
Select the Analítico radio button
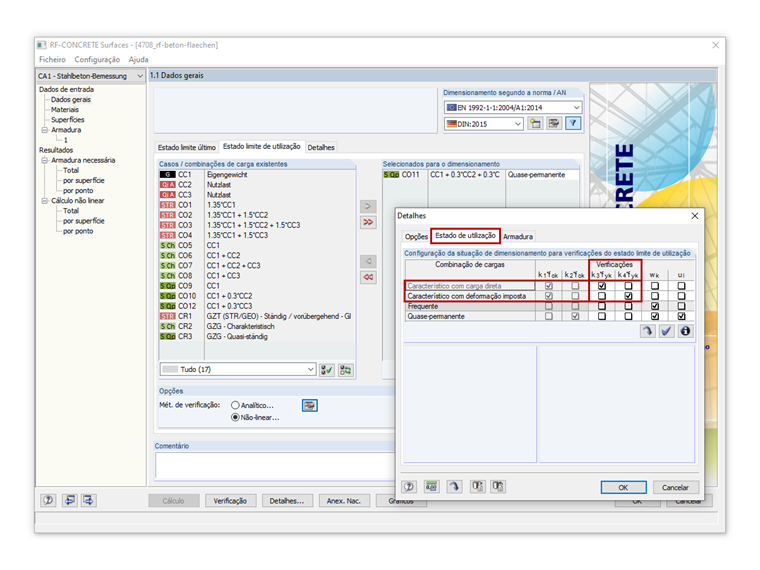235,405
